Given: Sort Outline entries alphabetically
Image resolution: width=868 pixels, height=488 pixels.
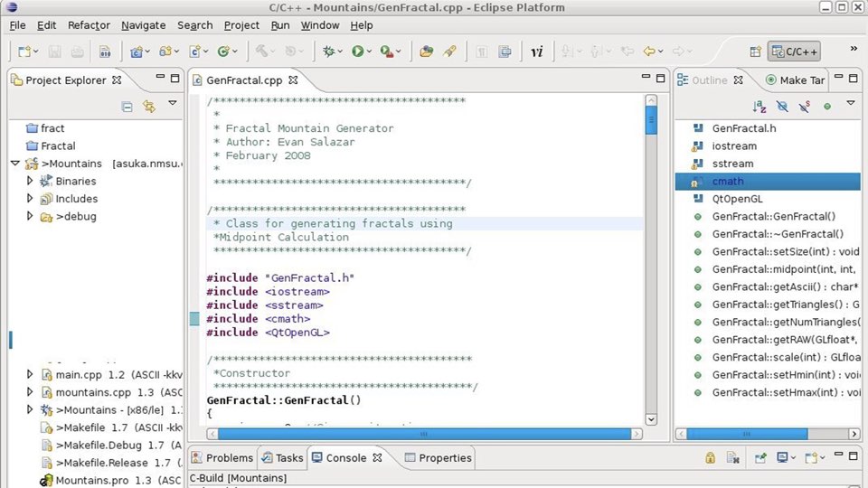Looking at the screenshot, I should (759, 106).
